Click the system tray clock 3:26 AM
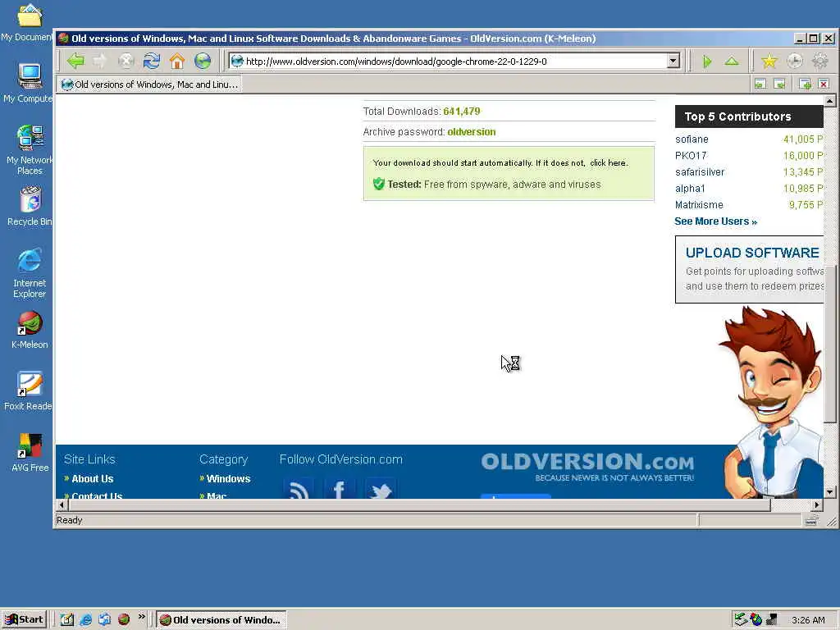 pyautogui.click(x=808, y=620)
